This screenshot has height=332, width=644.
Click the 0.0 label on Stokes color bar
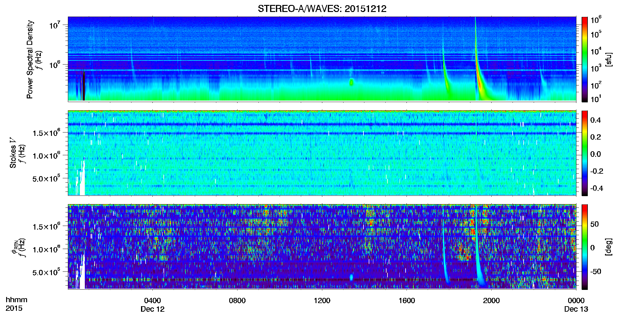(x=595, y=154)
